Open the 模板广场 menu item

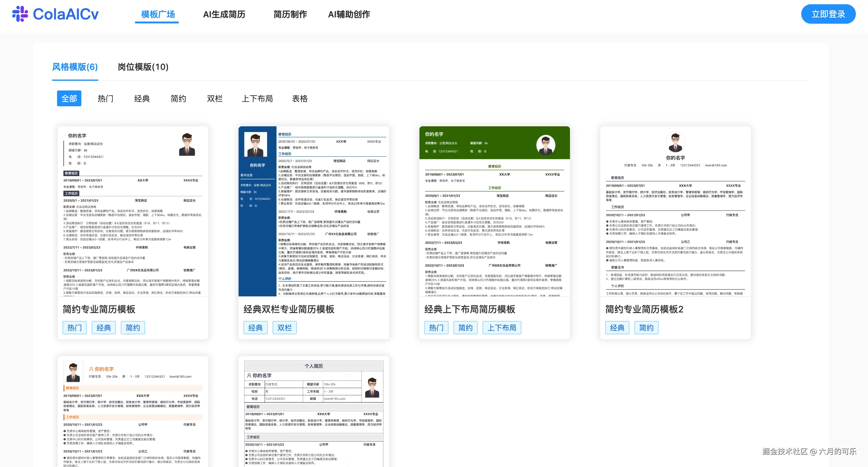[157, 15]
